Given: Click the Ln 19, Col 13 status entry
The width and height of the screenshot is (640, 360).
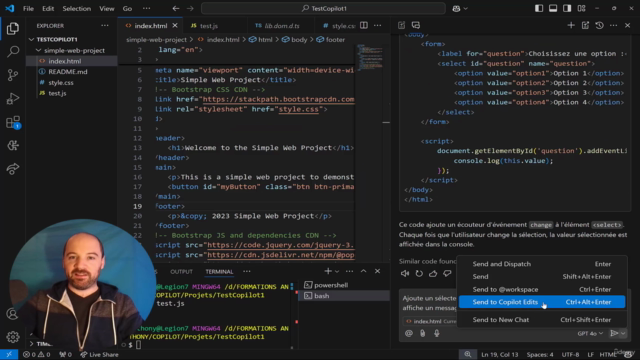Looking at the screenshot, I should [500, 355].
